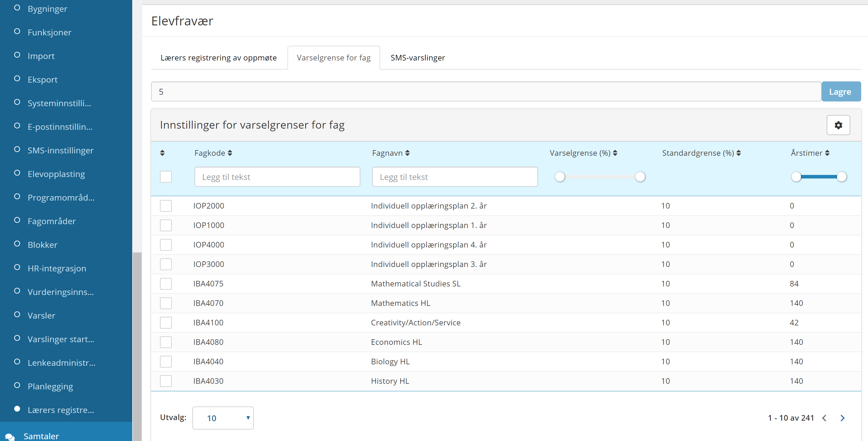This screenshot has width=868, height=441.
Task: Open Varslinger start... sidebar item
Action: point(61,339)
